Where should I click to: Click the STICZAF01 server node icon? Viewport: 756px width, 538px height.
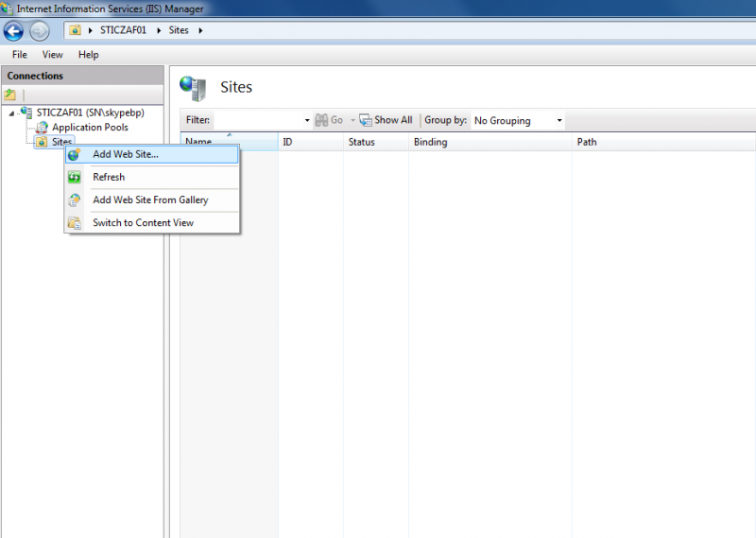tap(26, 112)
